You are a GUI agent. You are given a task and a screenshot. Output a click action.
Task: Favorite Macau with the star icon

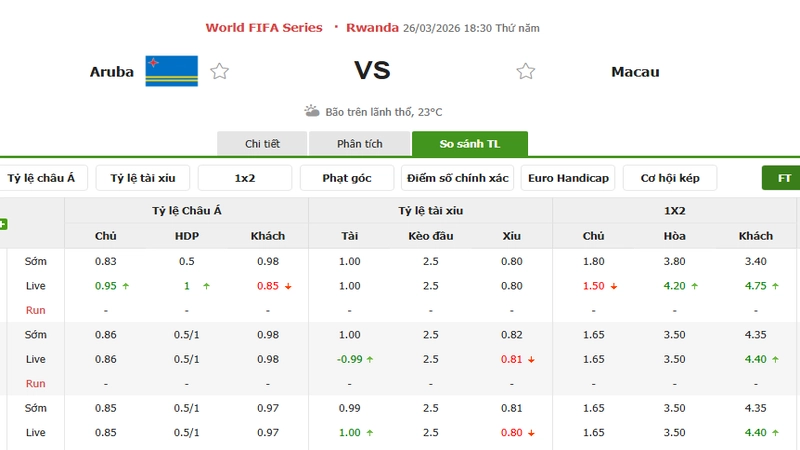[x=526, y=71]
